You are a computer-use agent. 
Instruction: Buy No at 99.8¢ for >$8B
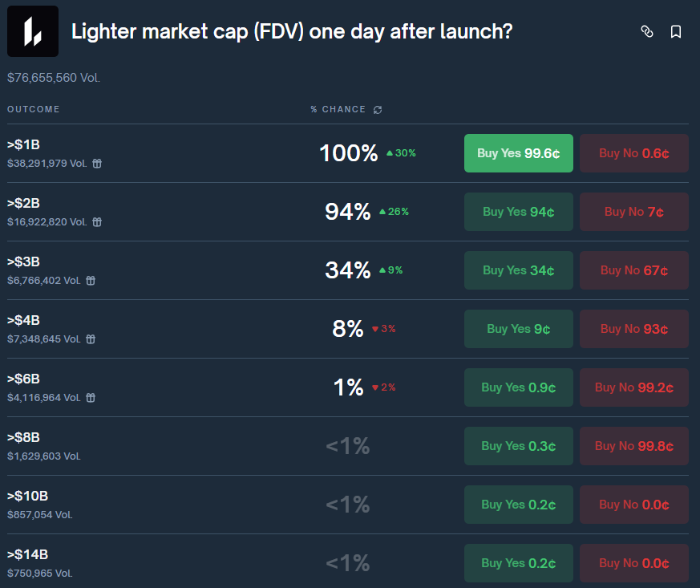point(633,446)
